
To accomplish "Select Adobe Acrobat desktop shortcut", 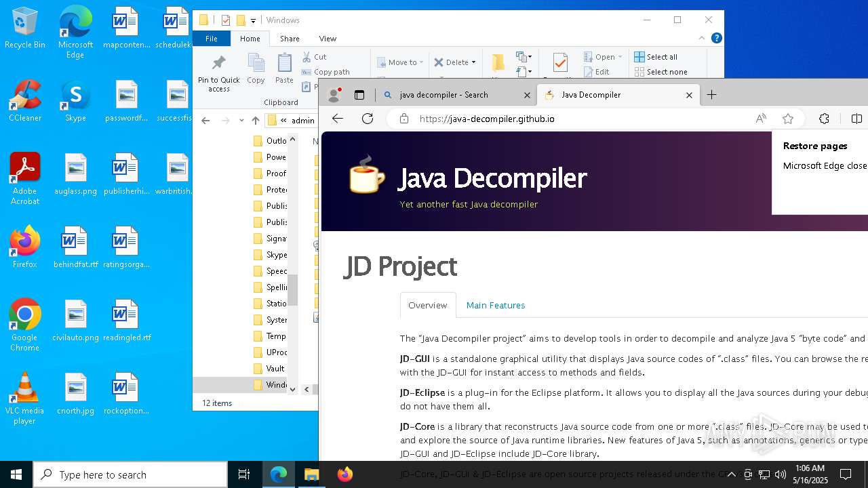I will 25,180.
